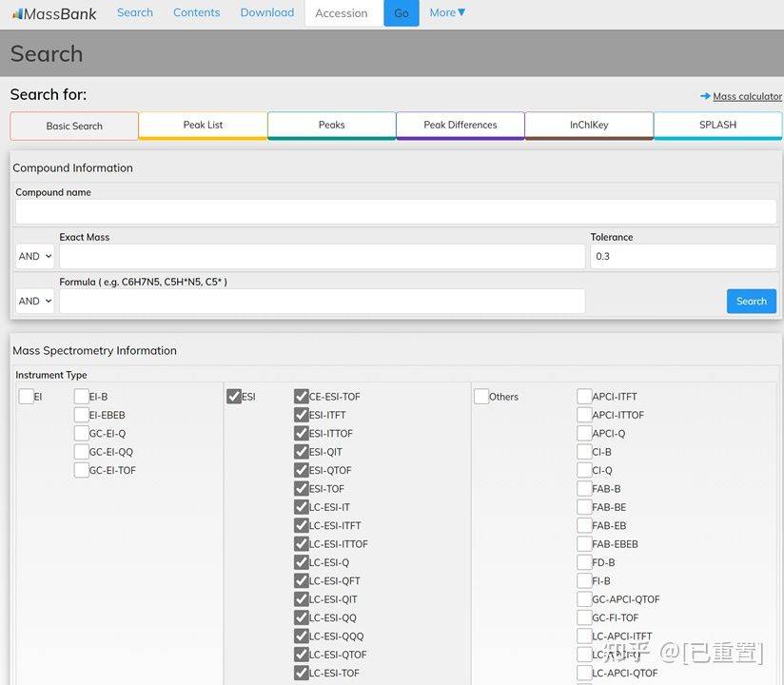Click the blue Search button

coord(752,301)
